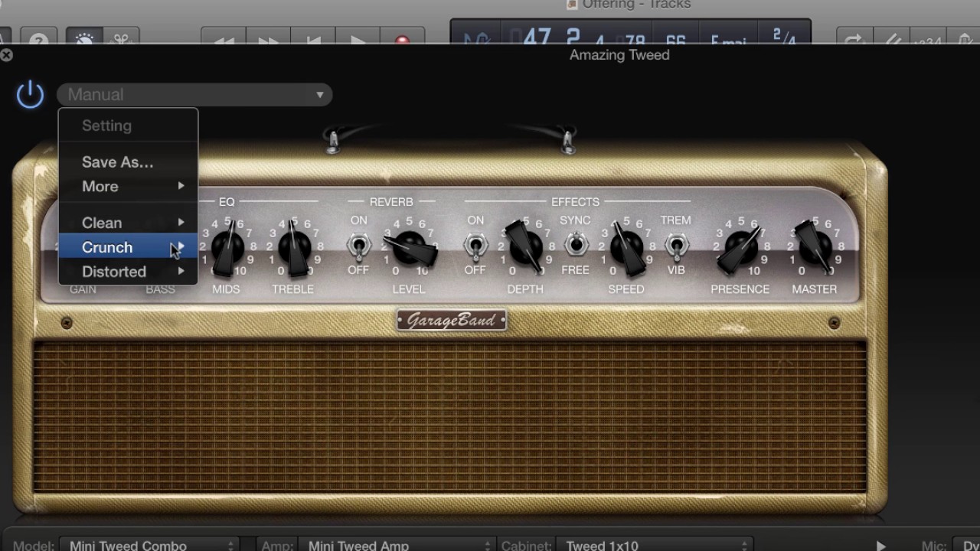This screenshot has width=980, height=551.
Task: Click the Setting header in the menu
Action: point(107,126)
